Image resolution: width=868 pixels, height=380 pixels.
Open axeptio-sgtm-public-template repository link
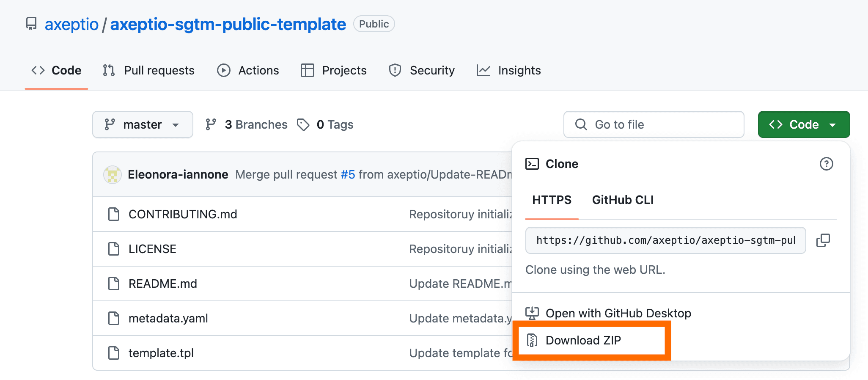tap(228, 24)
